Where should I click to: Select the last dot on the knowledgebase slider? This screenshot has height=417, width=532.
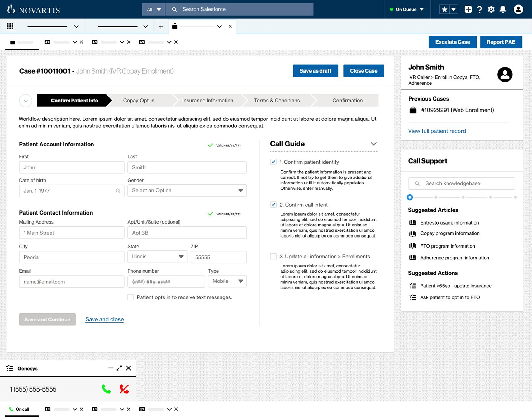[515, 197]
